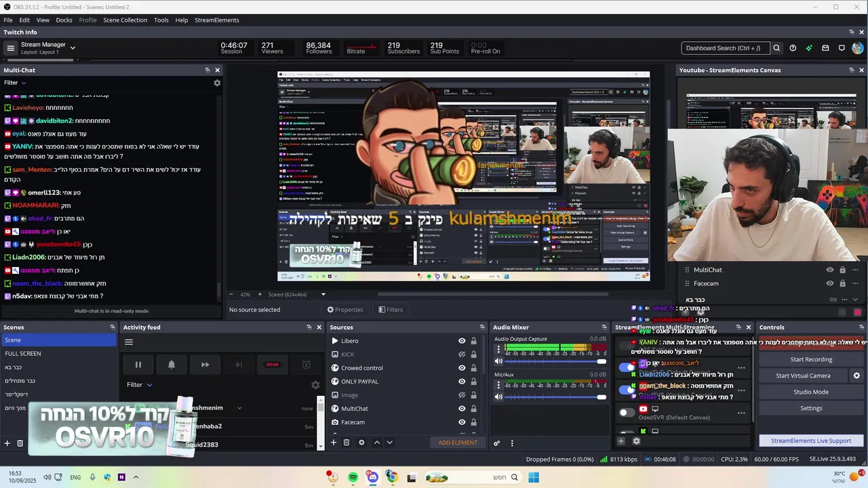Enter Studio Mode
868x488 pixels.
811,392
